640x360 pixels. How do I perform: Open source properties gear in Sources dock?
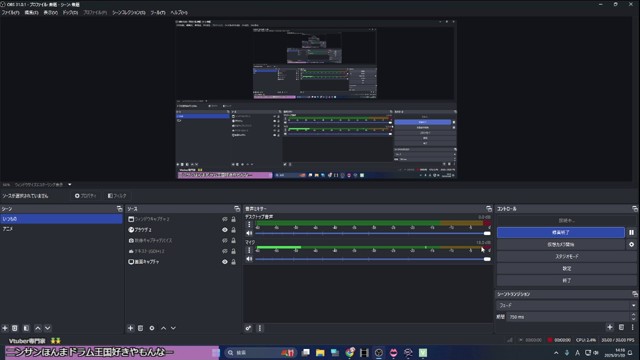pos(152,328)
